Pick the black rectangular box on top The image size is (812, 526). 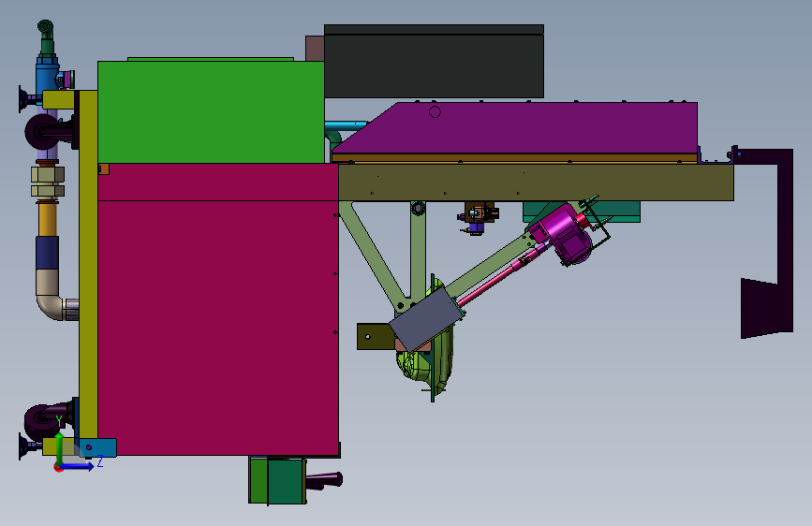434,61
